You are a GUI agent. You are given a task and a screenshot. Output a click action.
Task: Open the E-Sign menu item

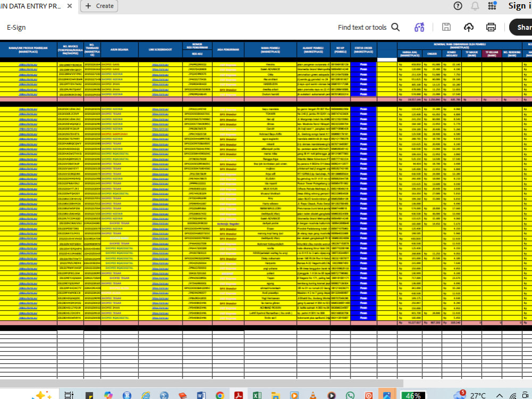(16, 28)
